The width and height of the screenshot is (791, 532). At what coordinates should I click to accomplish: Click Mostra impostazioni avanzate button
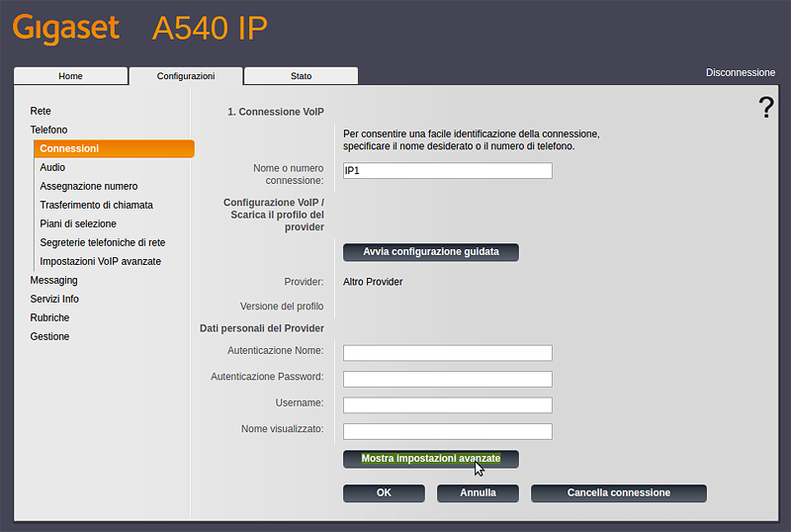click(431, 459)
